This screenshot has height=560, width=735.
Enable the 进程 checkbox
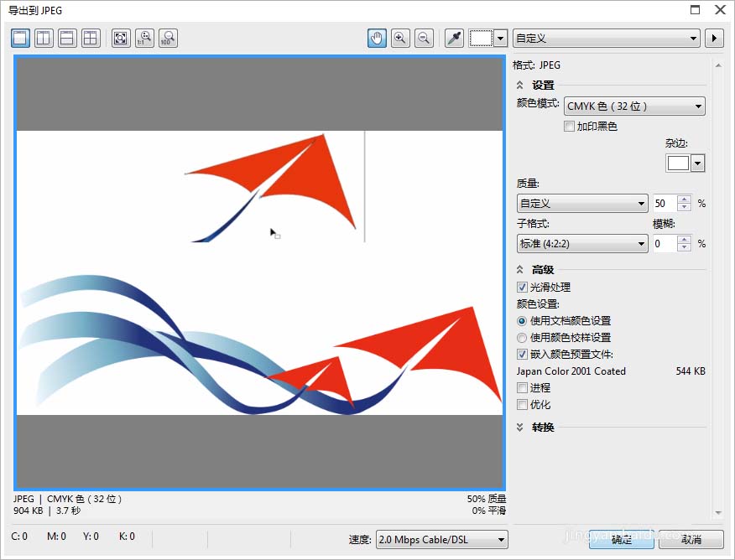click(522, 387)
